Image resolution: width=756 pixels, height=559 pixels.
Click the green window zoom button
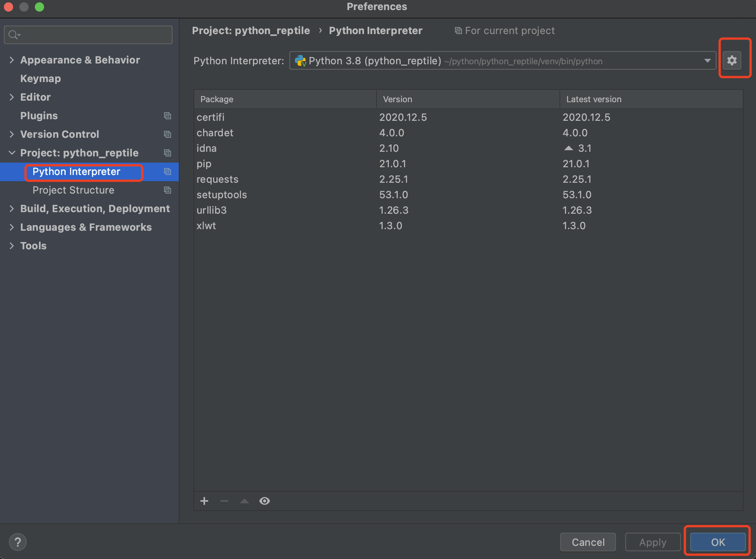39,7
